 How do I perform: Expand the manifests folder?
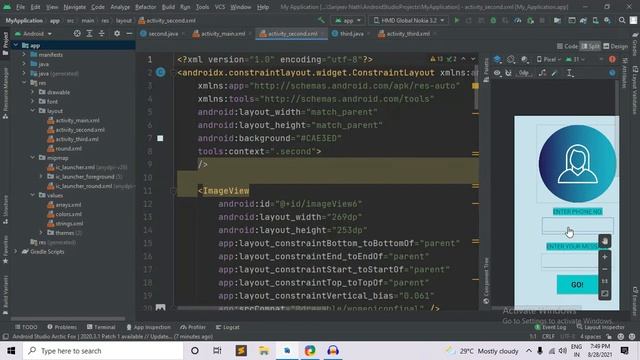click(24, 54)
